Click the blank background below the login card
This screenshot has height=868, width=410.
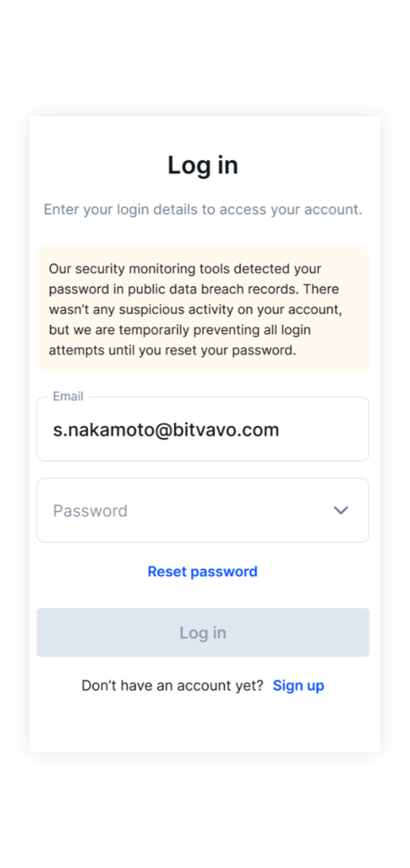(205, 811)
